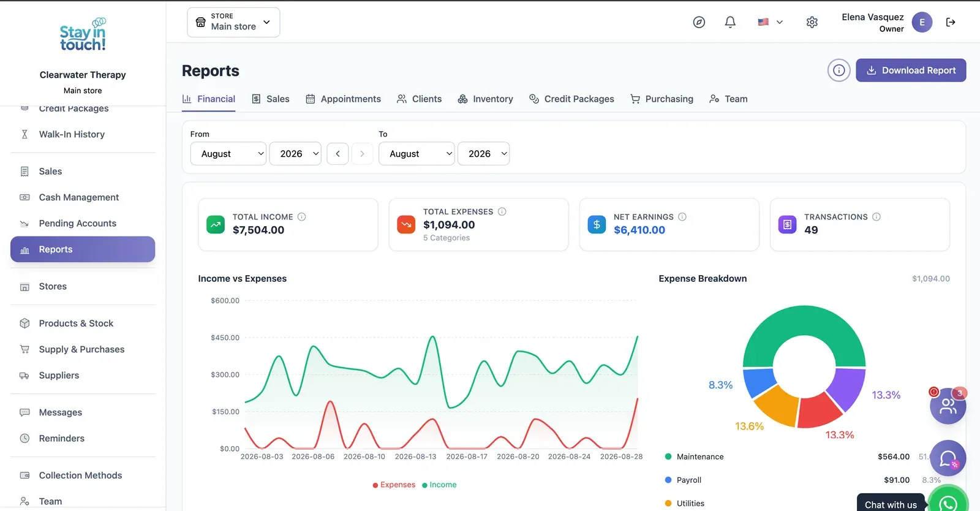This screenshot has width=980, height=511.
Task: Click the Elena Vasquez avatar circle
Action: point(922,22)
